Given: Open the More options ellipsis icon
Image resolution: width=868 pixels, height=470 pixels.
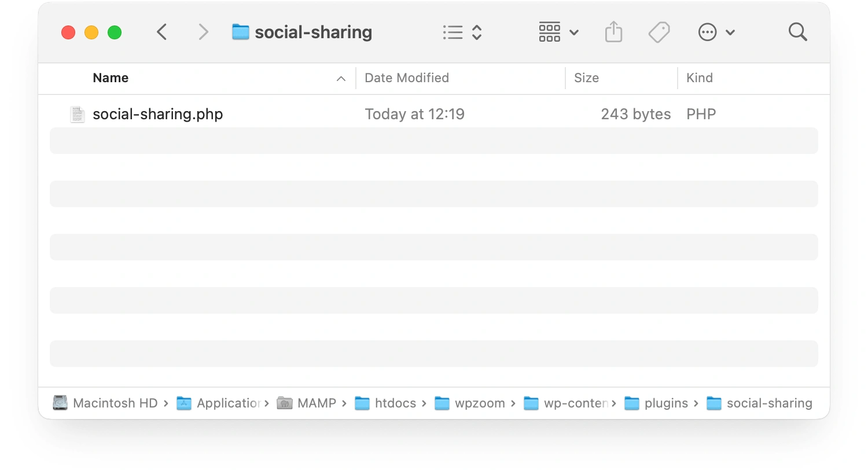Looking at the screenshot, I should click(x=707, y=32).
